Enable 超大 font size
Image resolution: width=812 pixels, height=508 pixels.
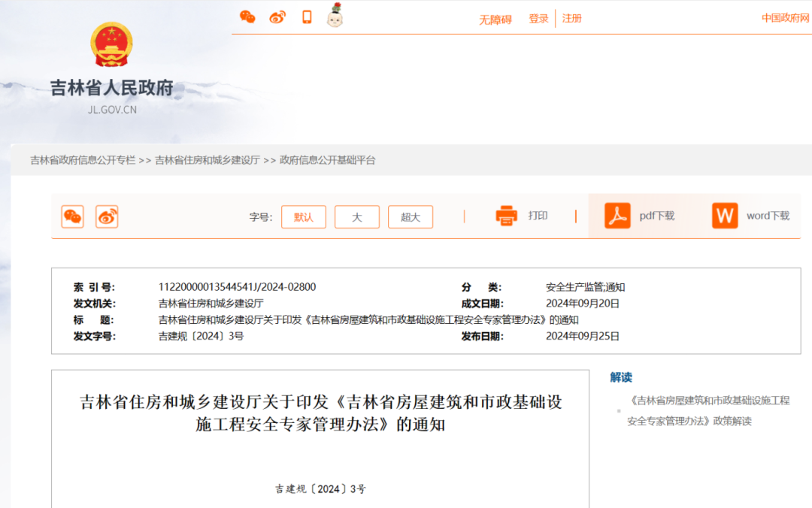tap(410, 216)
